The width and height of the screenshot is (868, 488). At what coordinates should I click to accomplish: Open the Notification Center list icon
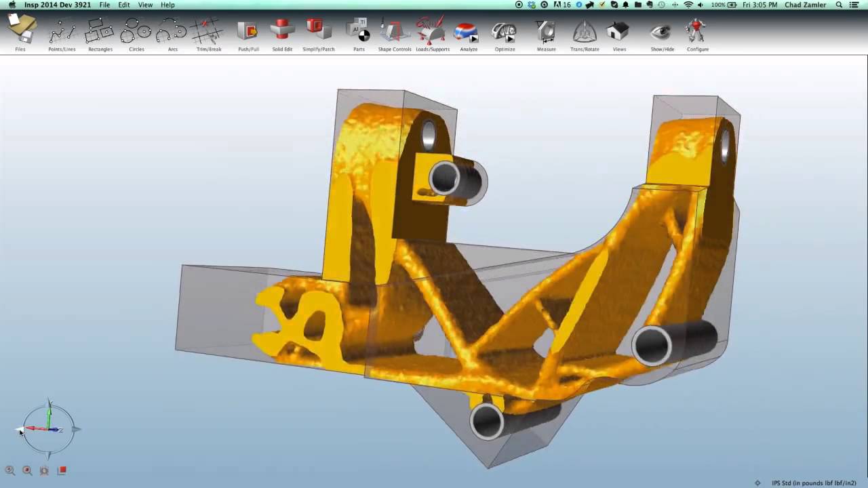[x=854, y=5]
